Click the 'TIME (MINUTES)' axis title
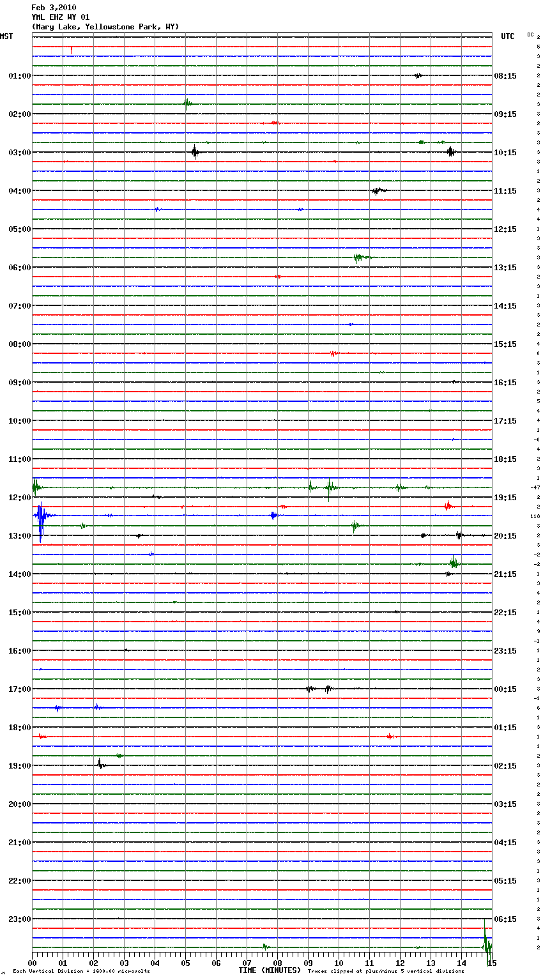The image size is (543, 980). click(270, 970)
